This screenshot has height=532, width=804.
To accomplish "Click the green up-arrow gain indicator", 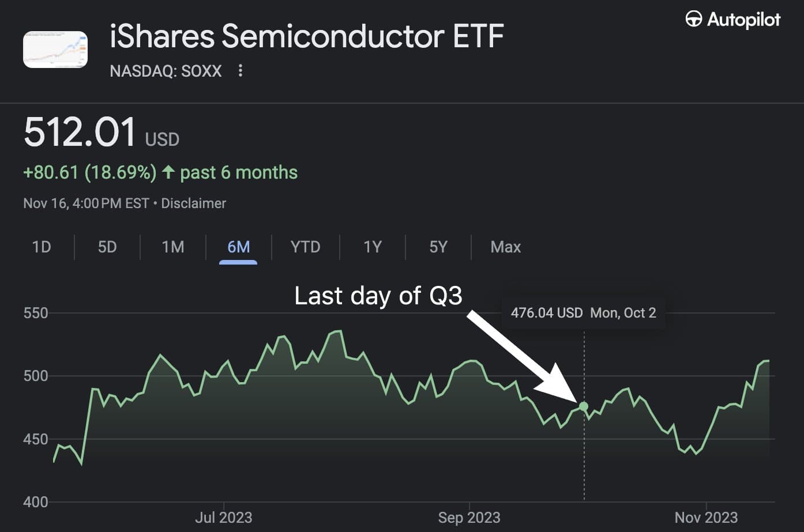I will 168,172.
